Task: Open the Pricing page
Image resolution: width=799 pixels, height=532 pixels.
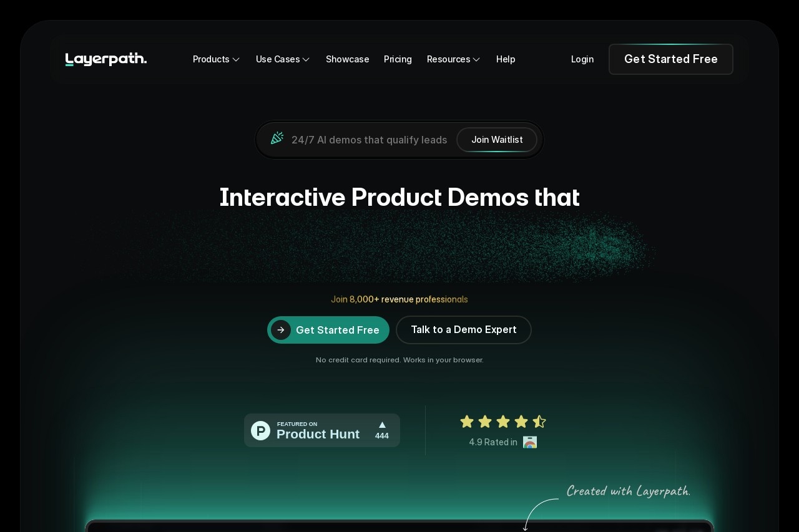Action: (x=398, y=59)
